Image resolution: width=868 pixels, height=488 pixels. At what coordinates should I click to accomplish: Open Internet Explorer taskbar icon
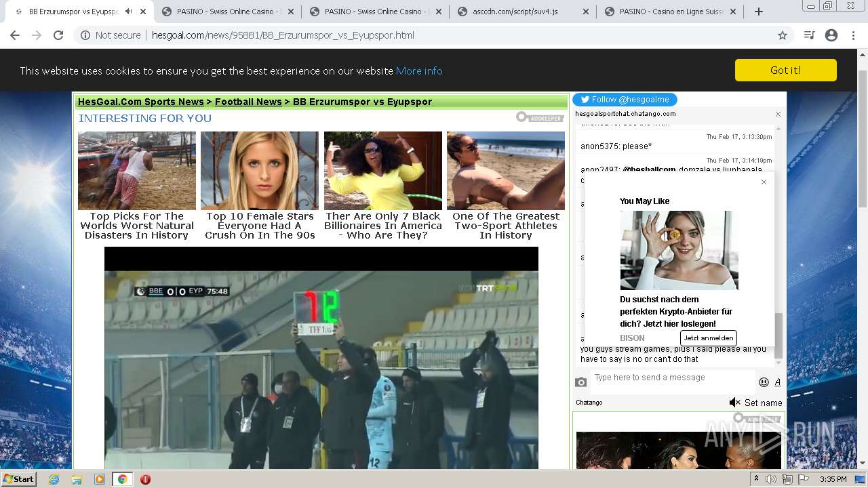click(x=54, y=479)
